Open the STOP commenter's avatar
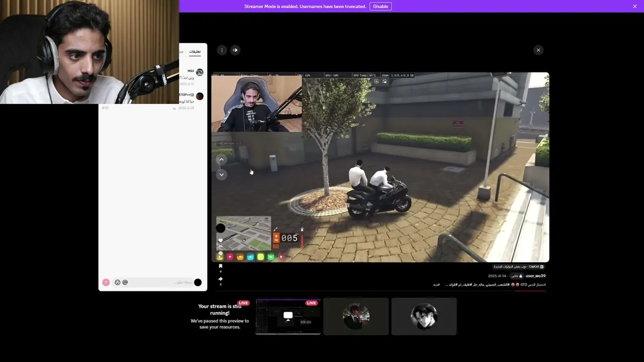 [200, 96]
